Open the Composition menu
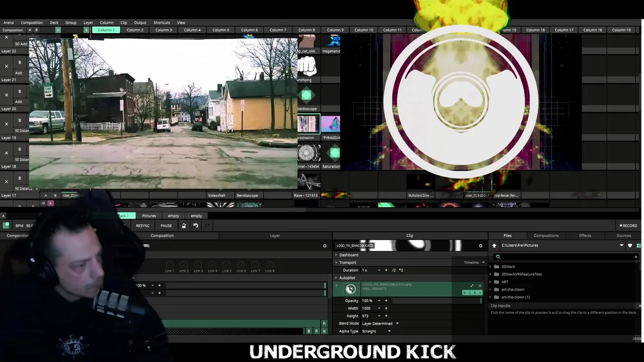This screenshot has width=644, height=362. 32,23
